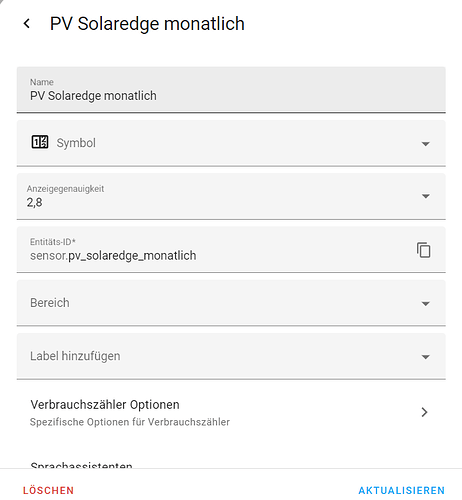
Task: Click the counter icon beside Symbol
Action: pyautogui.click(x=40, y=142)
